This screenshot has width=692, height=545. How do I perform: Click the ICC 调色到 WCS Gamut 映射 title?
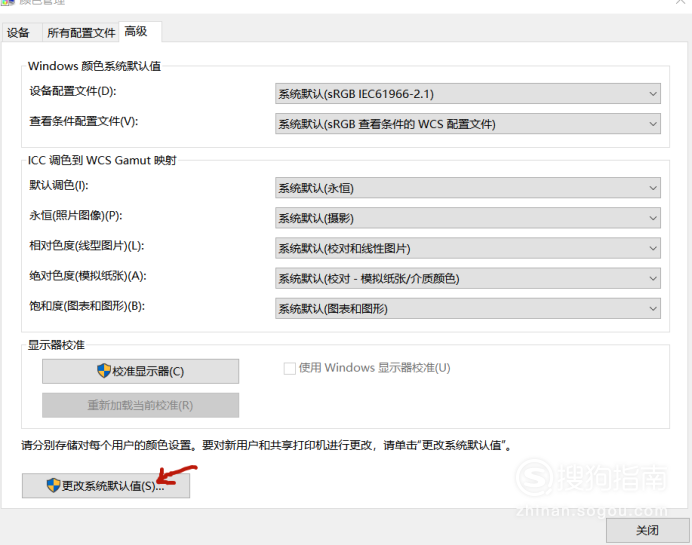(x=102, y=160)
